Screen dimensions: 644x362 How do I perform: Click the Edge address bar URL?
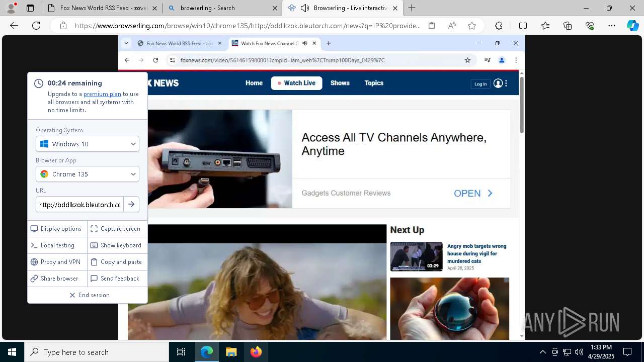pos(248,26)
